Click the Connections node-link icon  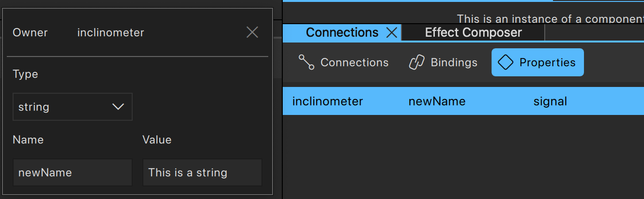click(307, 62)
